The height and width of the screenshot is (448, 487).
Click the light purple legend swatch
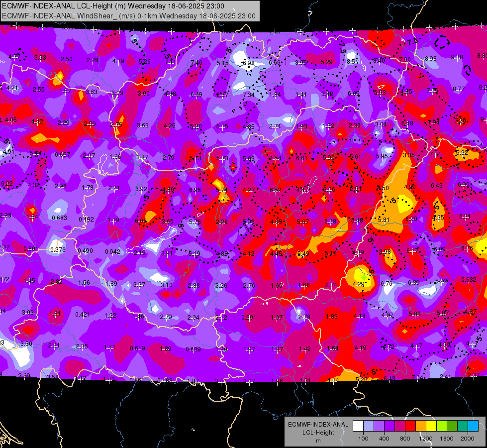[x=379, y=426]
